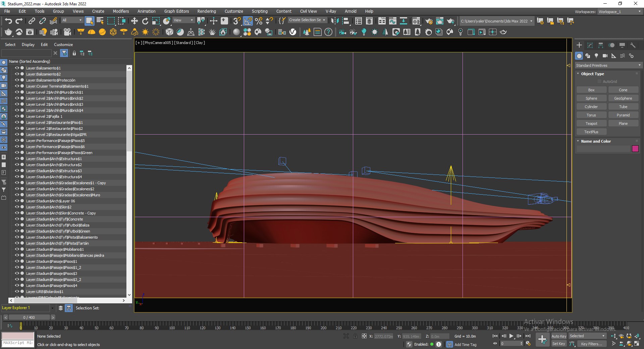Activate the Select and Link chain tool
The image size is (644, 349).
coord(32,21)
